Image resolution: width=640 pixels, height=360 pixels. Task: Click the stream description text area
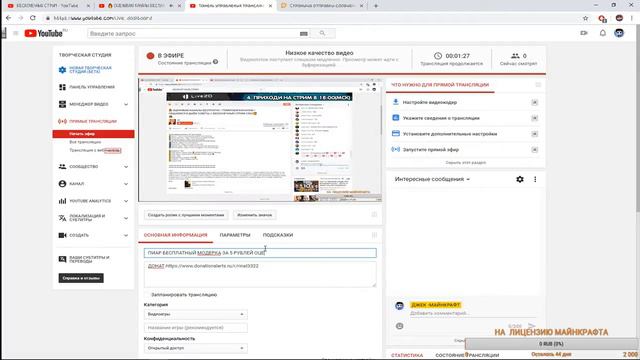260,274
